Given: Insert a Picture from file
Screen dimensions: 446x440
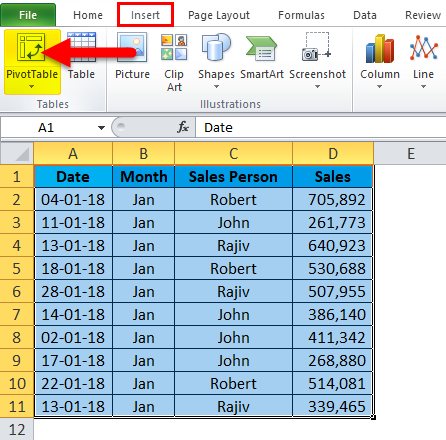Looking at the screenshot, I should [132, 55].
